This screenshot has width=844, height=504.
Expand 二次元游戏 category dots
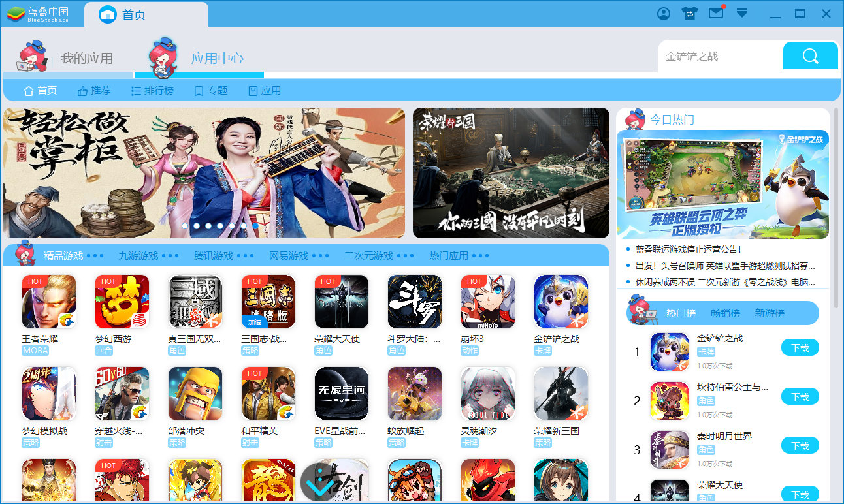406,256
